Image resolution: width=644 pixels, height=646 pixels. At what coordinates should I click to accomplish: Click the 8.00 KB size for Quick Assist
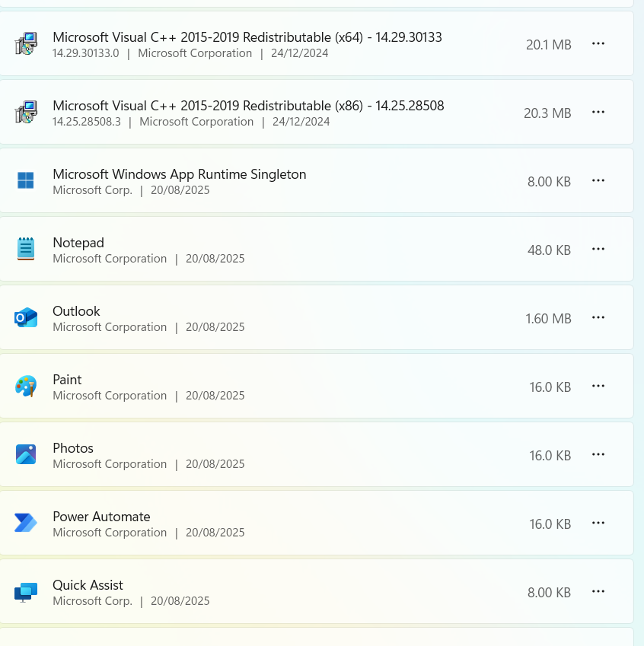[549, 593]
